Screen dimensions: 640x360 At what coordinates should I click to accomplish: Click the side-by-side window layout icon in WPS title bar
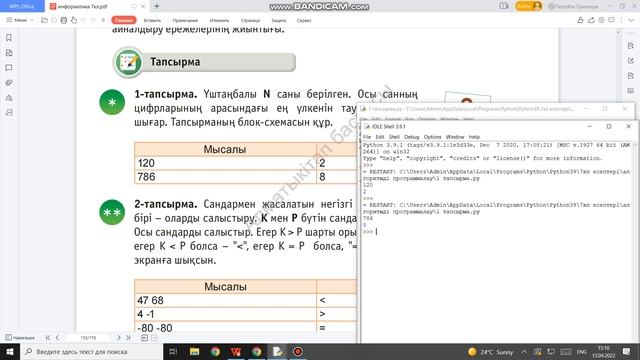point(504,6)
